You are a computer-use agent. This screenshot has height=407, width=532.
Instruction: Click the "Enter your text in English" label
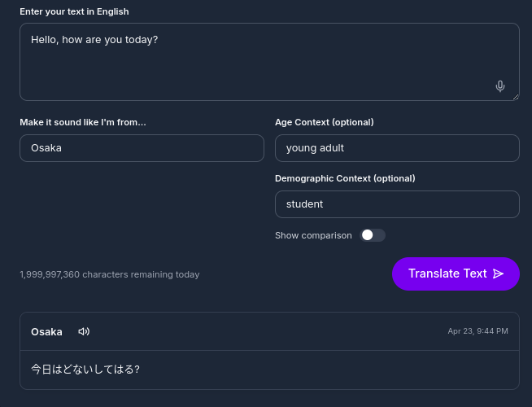(74, 11)
